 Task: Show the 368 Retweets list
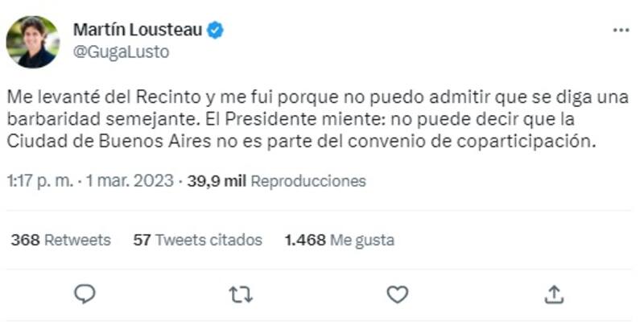[x=60, y=240]
